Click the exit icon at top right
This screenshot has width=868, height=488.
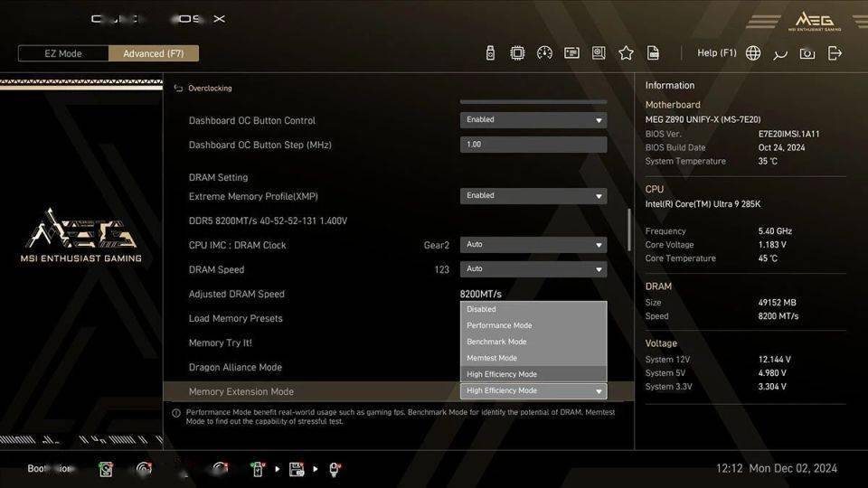(835, 53)
